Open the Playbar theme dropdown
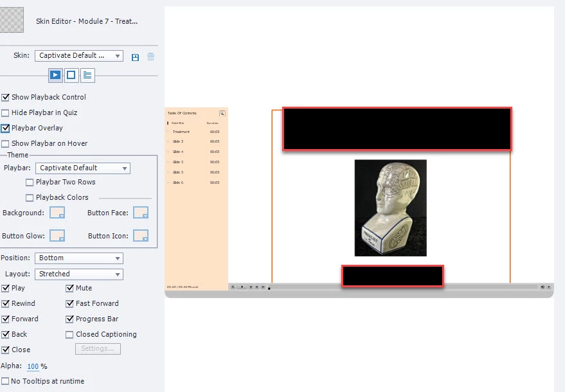 point(83,168)
